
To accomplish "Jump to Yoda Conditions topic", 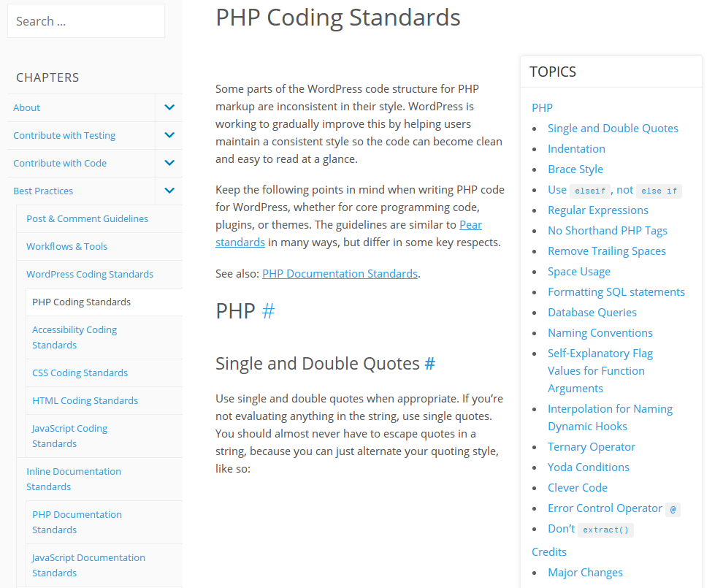I will click(x=588, y=467).
